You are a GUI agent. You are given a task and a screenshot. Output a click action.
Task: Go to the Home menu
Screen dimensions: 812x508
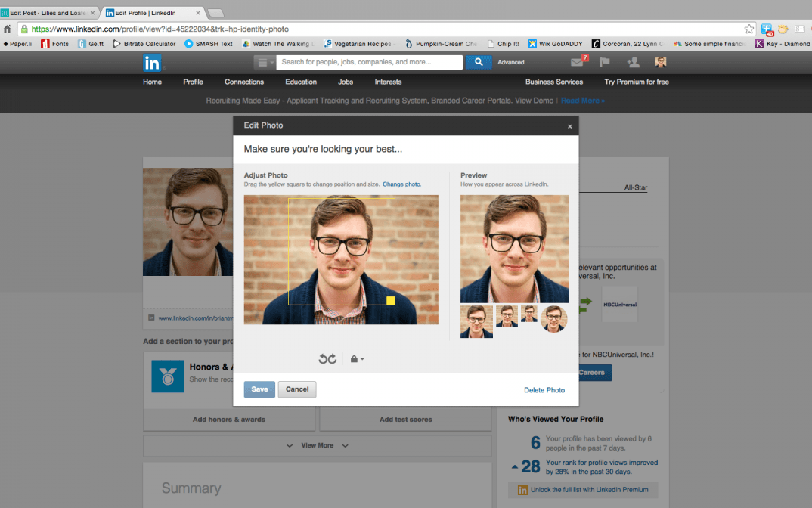click(x=152, y=82)
